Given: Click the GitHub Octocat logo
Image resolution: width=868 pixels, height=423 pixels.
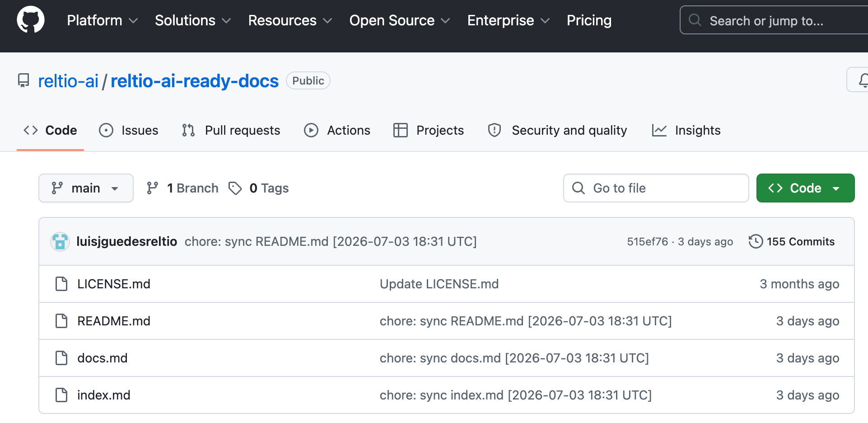Looking at the screenshot, I should click(31, 20).
